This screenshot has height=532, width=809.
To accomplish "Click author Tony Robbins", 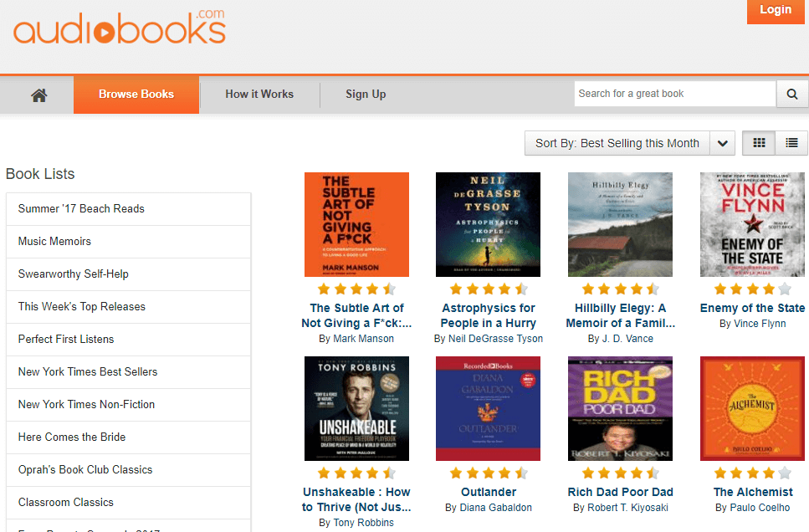I will (364, 523).
